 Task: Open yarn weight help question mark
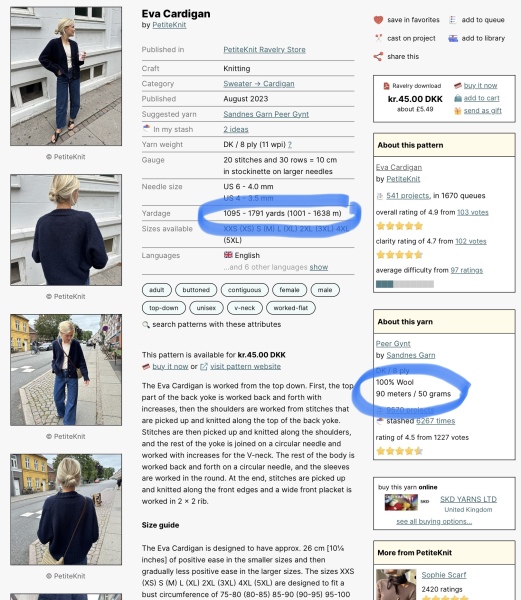pos(290,145)
